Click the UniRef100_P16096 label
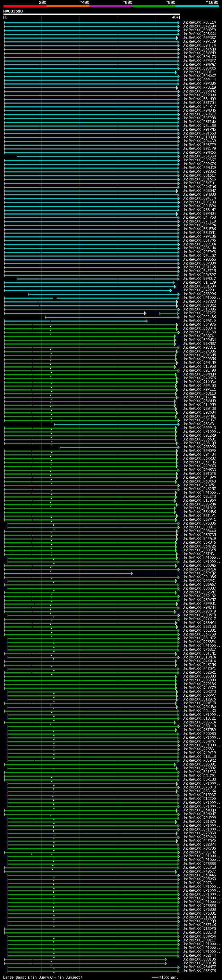The image size is (222, 980). [x=199, y=309]
